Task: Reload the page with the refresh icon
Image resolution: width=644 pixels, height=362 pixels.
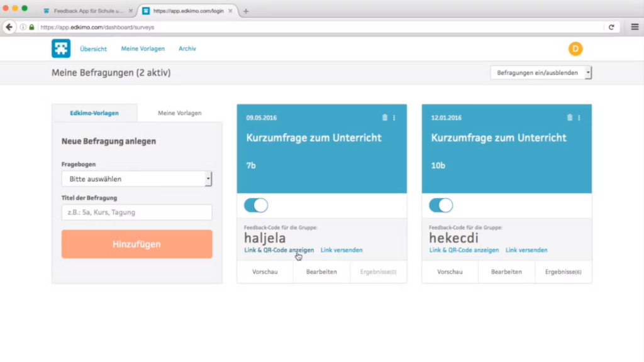Action: (x=611, y=27)
